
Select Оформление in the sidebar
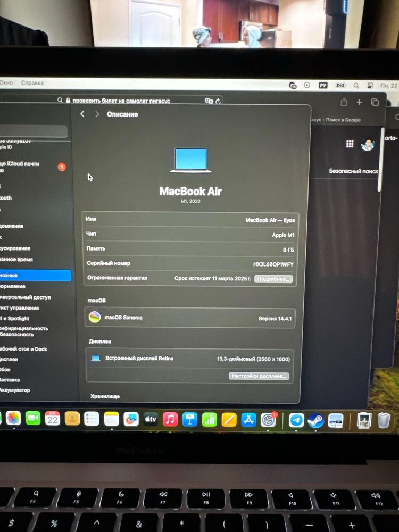click(x=13, y=286)
